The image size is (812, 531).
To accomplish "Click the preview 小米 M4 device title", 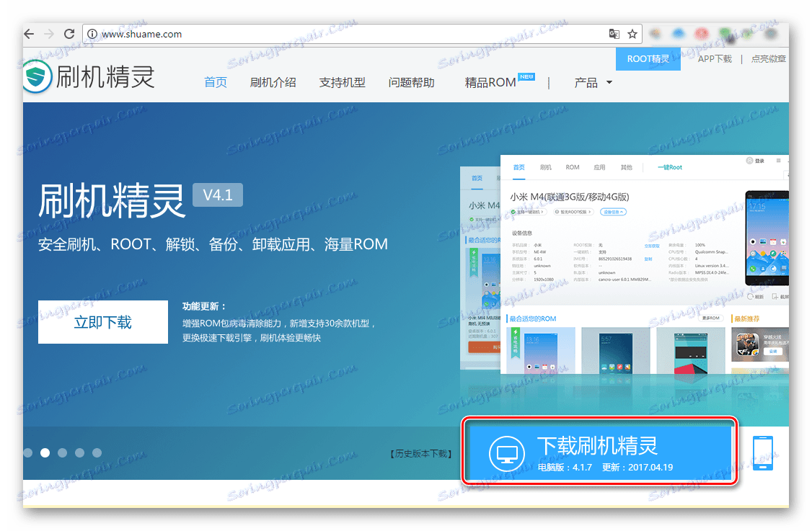I will pyautogui.click(x=569, y=197).
